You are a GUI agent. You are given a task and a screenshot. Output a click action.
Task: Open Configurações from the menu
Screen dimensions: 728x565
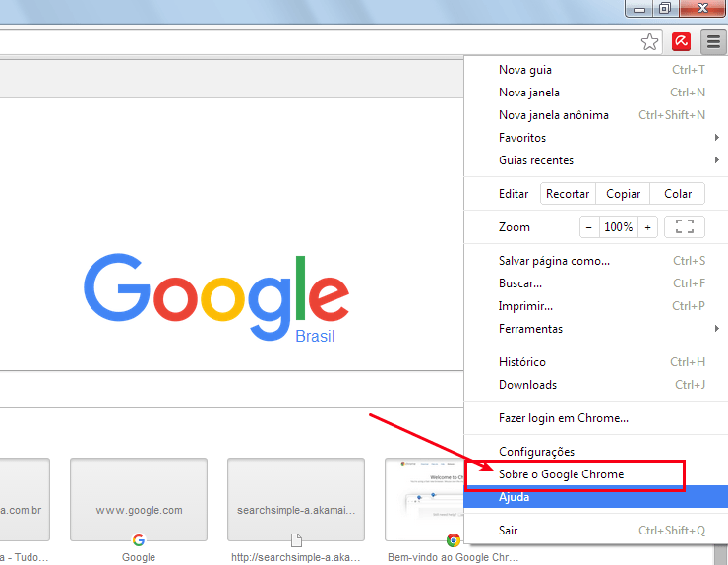[x=595, y=452]
